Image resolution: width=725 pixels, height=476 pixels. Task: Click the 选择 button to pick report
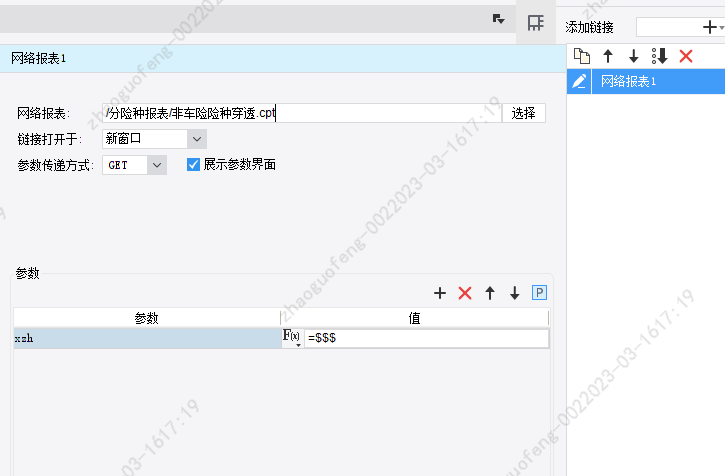524,113
